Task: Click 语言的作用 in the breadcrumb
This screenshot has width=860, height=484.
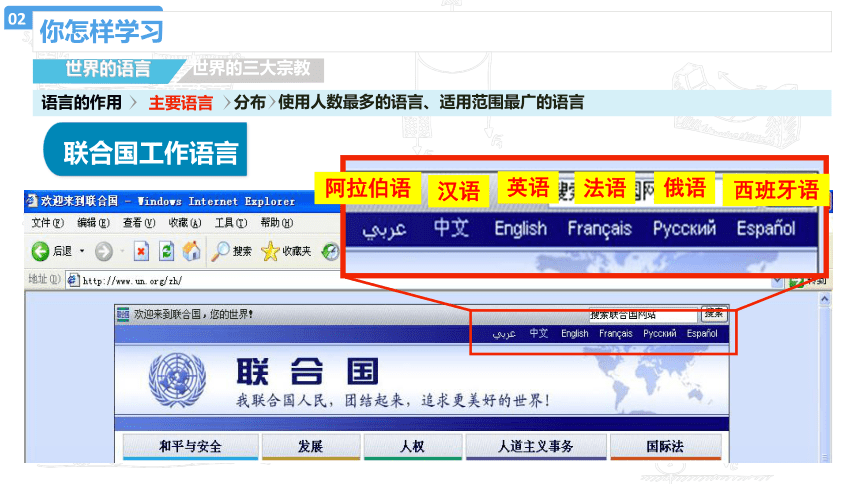Action: (81, 103)
